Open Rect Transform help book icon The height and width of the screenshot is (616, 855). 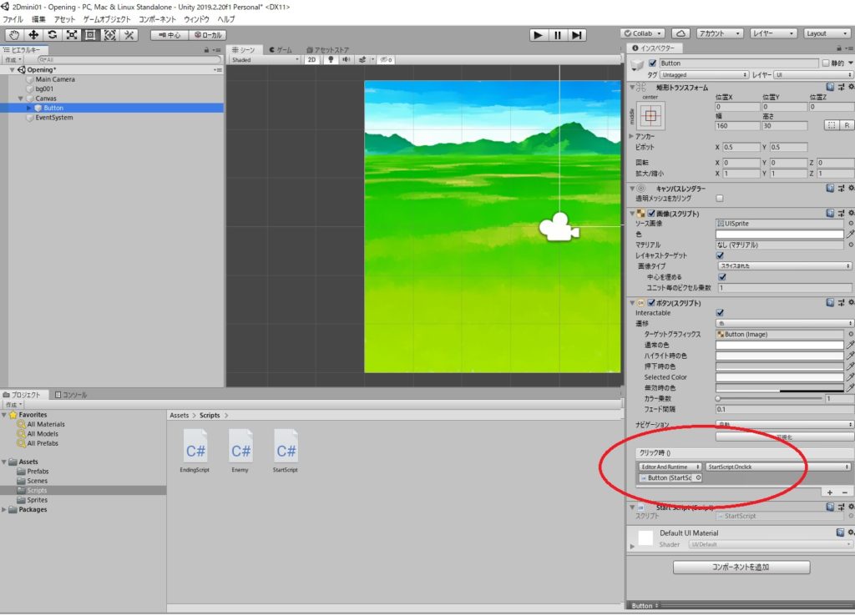[x=830, y=87]
